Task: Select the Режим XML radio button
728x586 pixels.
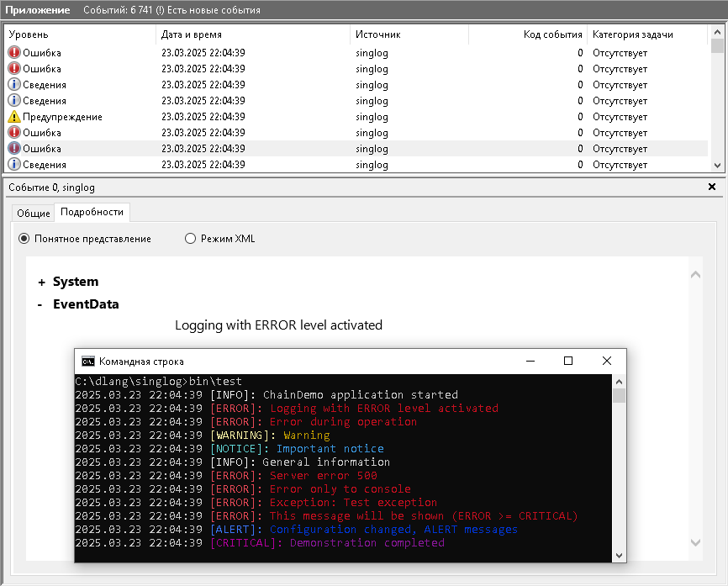Action: pyautogui.click(x=190, y=239)
